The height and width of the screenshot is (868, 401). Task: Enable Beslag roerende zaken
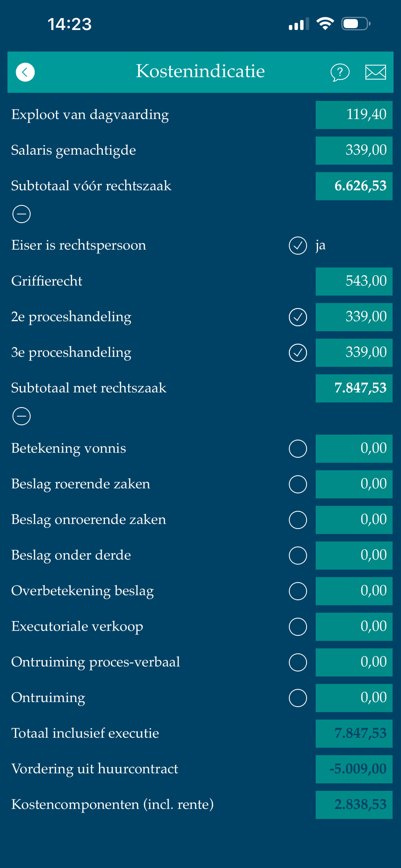(298, 484)
